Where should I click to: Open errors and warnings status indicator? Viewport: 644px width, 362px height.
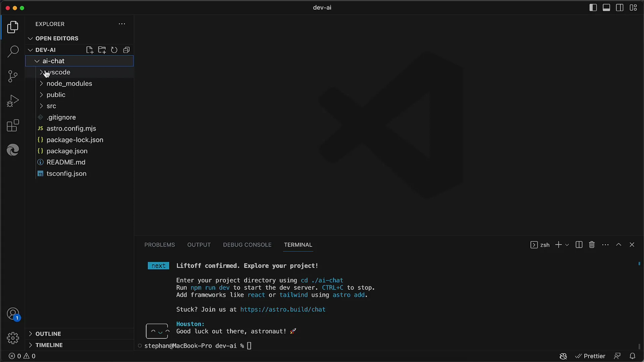pyautogui.click(x=22, y=356)
